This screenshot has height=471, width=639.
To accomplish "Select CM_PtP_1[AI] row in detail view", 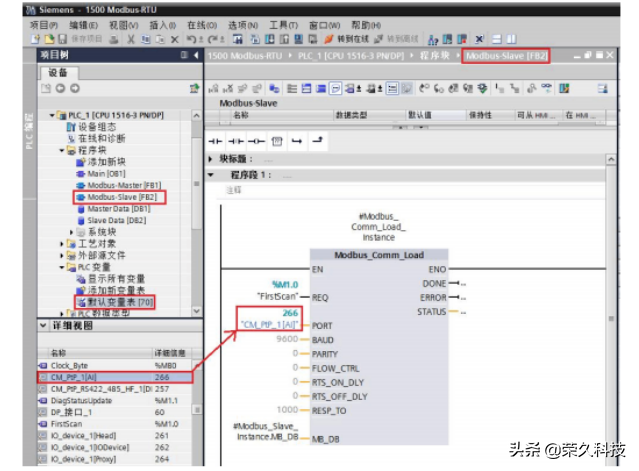I will (x=115, y=377).
